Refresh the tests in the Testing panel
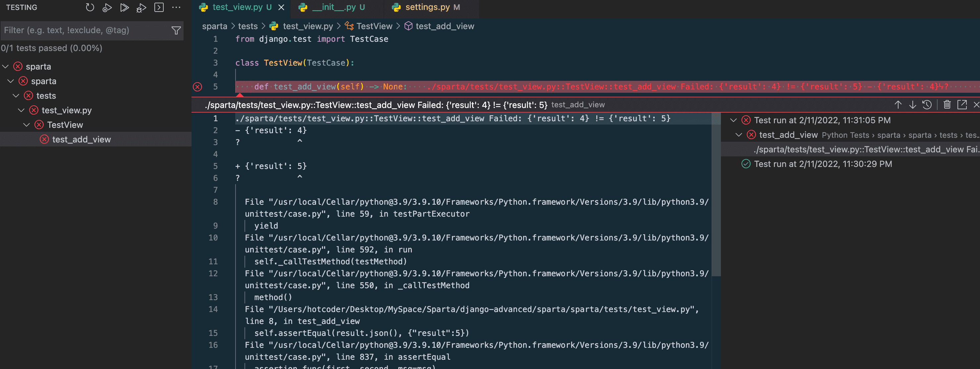The width and height of the screenshot is (980, 369). point(90,7)
